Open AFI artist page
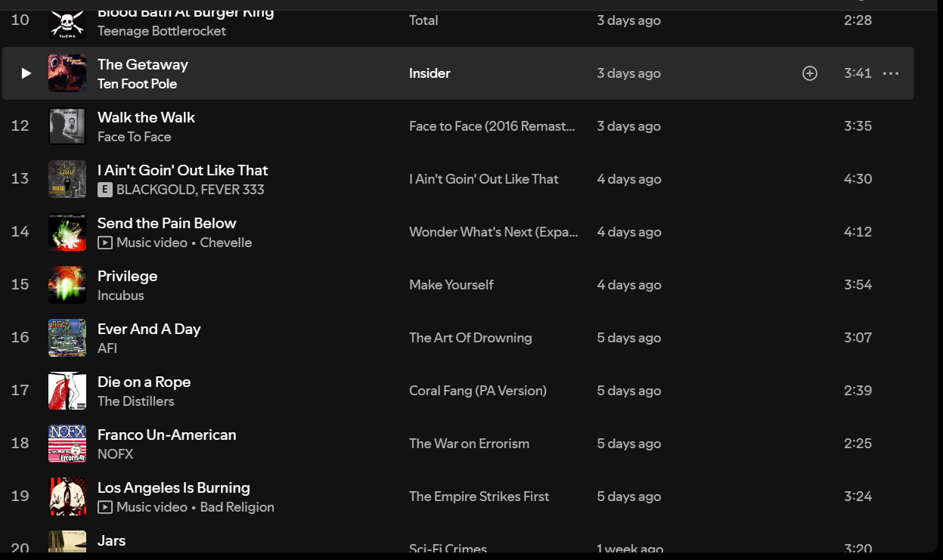Viewport: 943px width, 560px height. point(107,348)
